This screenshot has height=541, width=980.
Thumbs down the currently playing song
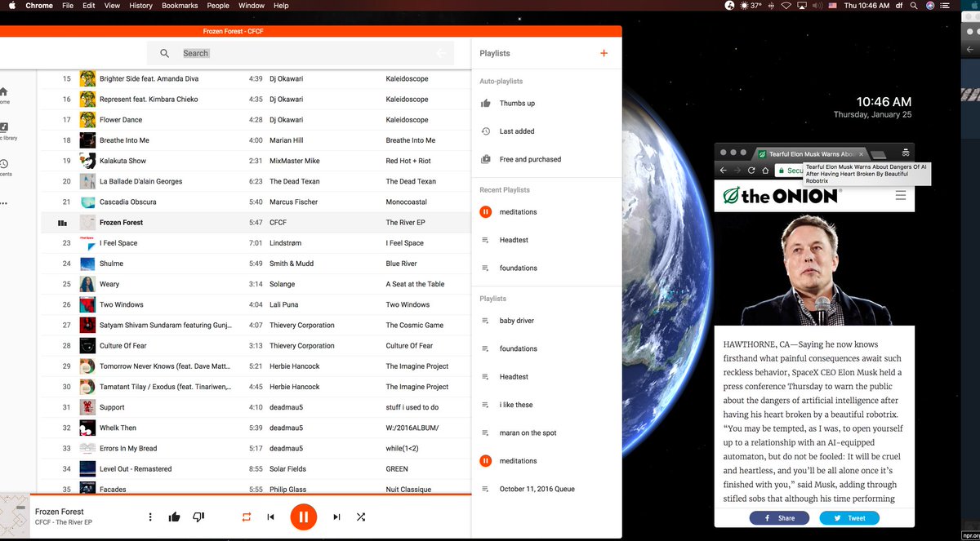[198, 517]
